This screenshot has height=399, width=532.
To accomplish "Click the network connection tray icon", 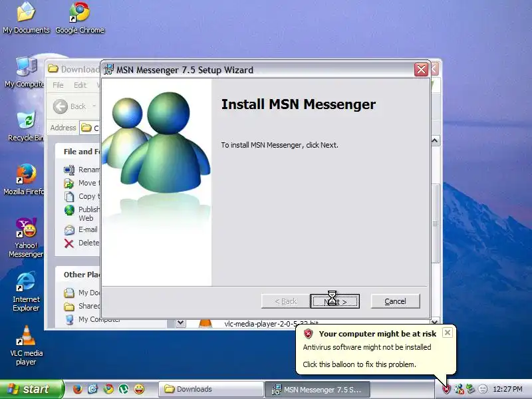I will pos(459,389).
